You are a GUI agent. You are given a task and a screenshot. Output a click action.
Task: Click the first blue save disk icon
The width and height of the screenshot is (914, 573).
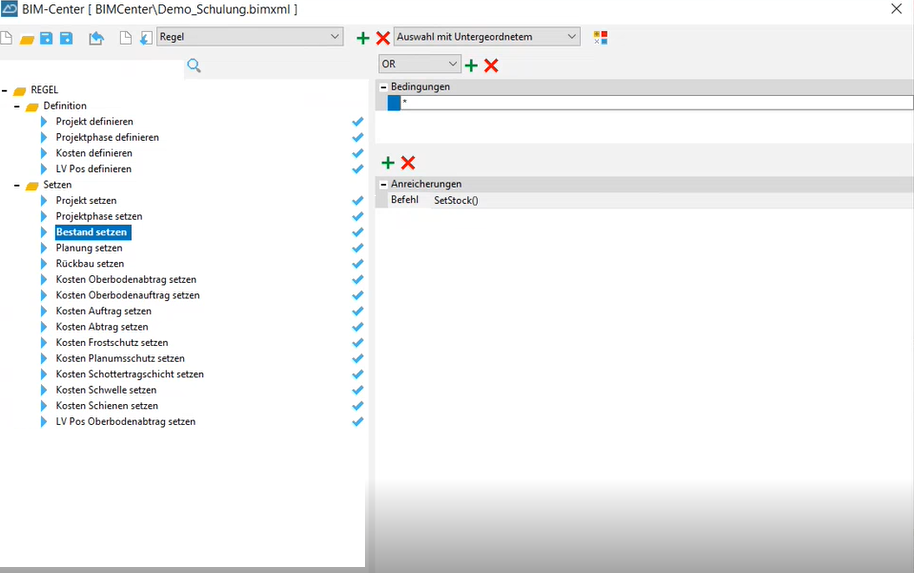point(46,38)
